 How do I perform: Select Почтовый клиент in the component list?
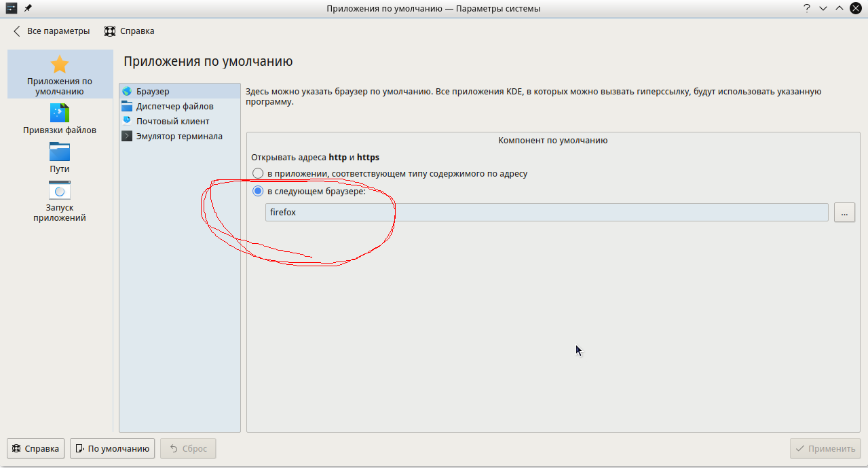coord(180,121)
